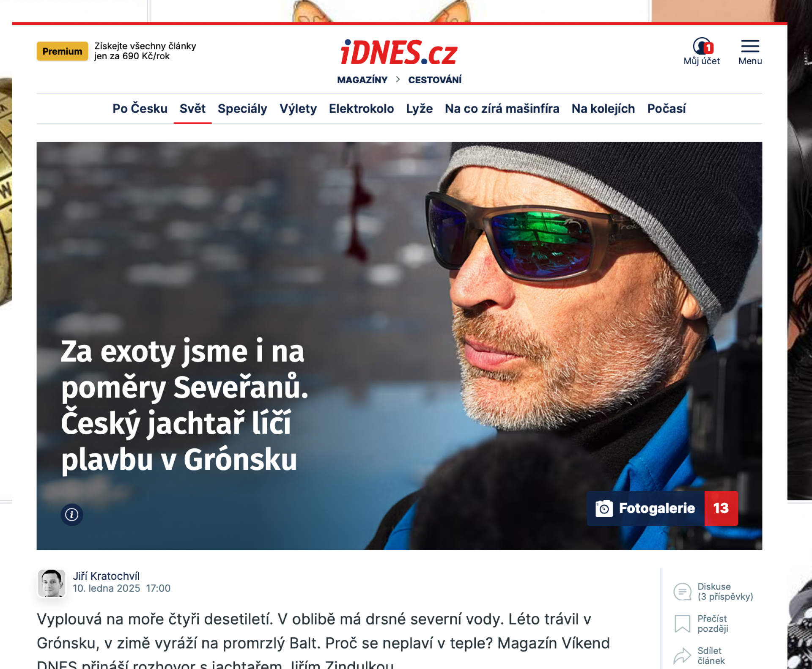Open the Můj účet account icon

pos(702,46)
